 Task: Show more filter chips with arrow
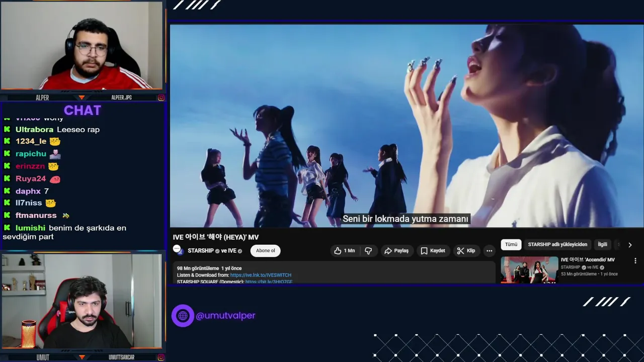click(x=630, y=245)
